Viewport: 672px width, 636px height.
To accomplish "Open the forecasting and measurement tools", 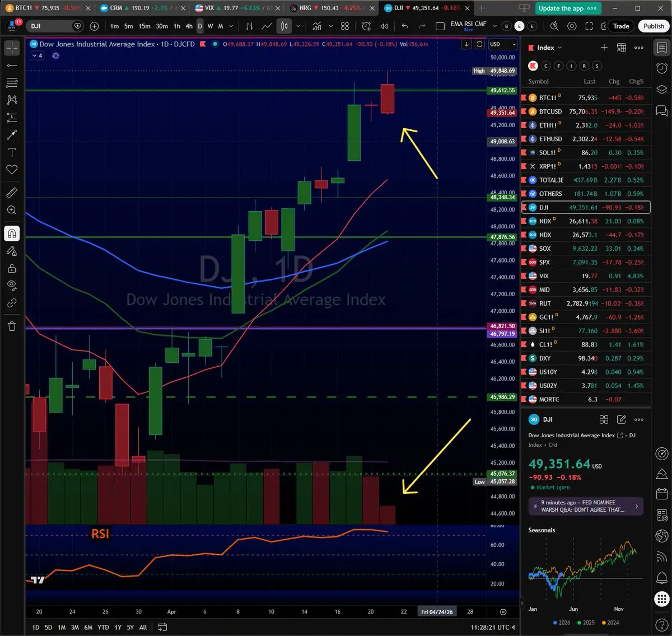I will point(12,118).
